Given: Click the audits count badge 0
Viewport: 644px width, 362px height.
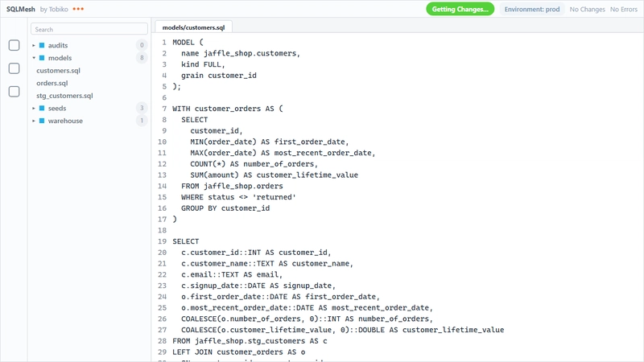Looking at the screenshot, I should (142, 45).
